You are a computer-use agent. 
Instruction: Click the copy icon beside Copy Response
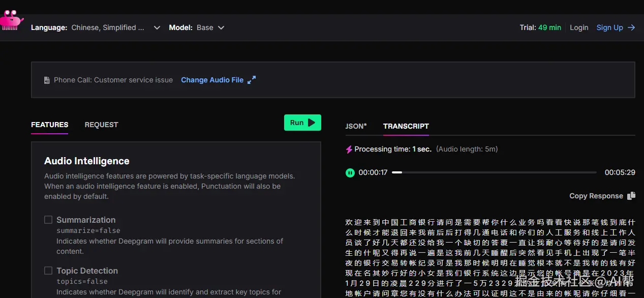click(x=631, y=196)
